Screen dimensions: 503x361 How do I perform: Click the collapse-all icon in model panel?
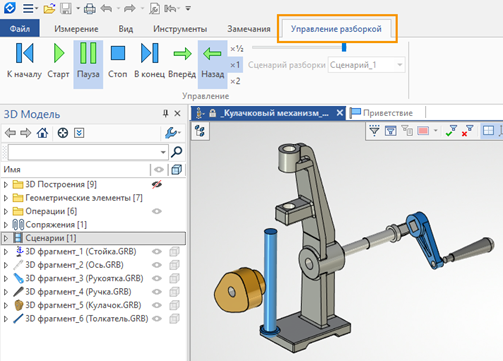pyautogui.click(x=79, y=133)
